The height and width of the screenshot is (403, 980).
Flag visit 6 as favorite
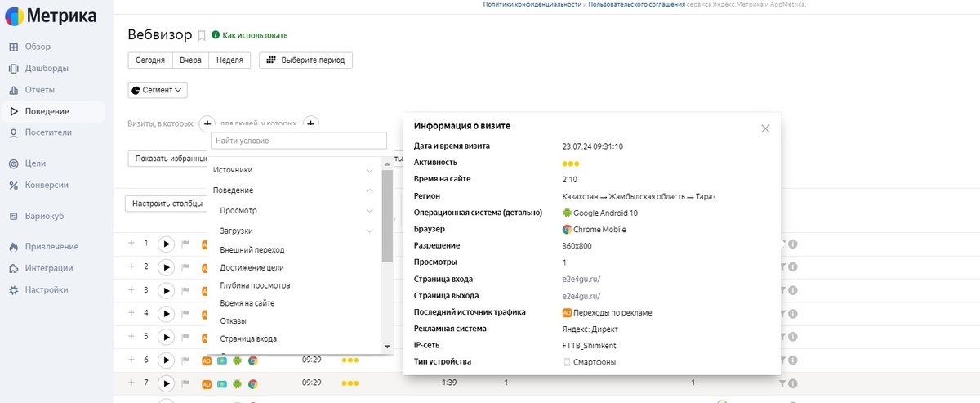(x=185, y=360)
